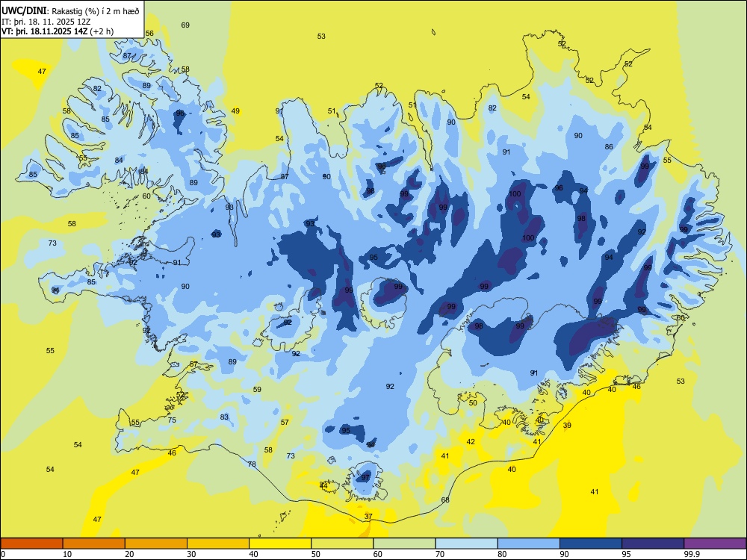The height and width of the screenshot is (560, 747).
Task: Click the 95–99.9 indigo legend swatch
Action: (x=653, y=544)
